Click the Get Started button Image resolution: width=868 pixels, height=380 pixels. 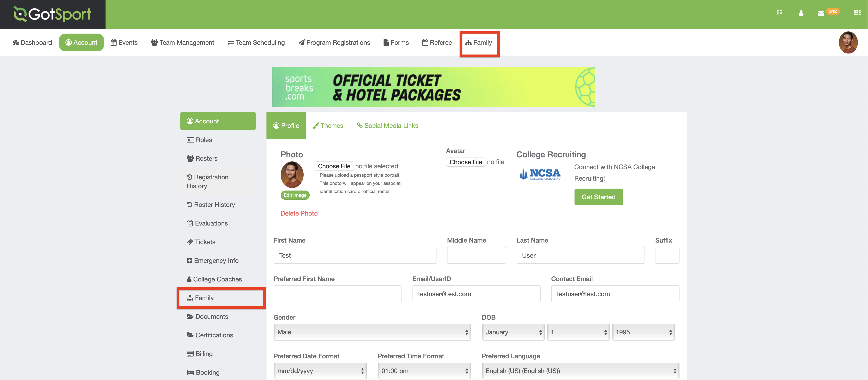[x=599, y=197]
